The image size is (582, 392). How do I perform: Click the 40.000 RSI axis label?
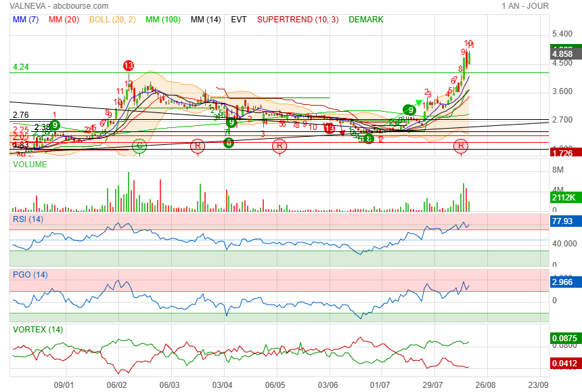tap(564, 244)
